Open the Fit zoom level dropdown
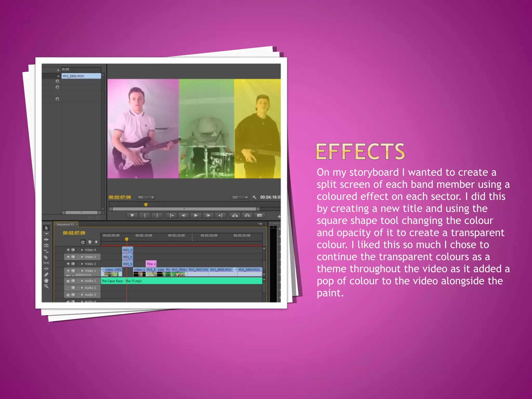Image resolution: width=532 pixels, height=399 pixels. (x=146, y=197)
